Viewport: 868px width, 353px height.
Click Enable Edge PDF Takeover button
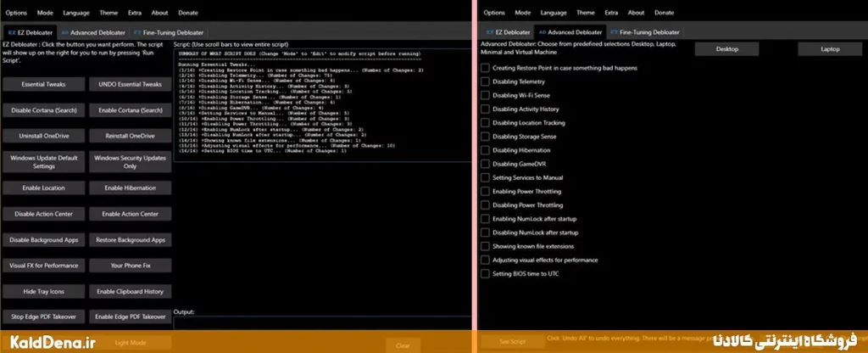pyautogui.click(x=130, y=317)
